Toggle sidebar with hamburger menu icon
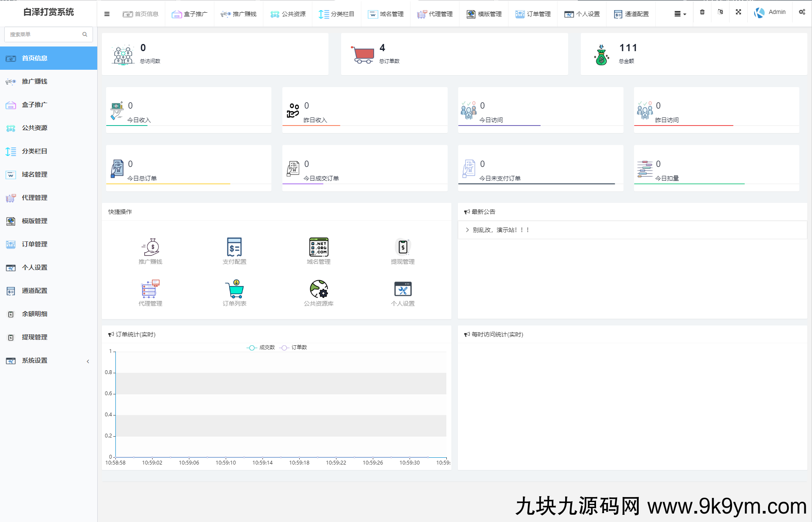This screenshot has height=522, width=812. coord(107,14)
